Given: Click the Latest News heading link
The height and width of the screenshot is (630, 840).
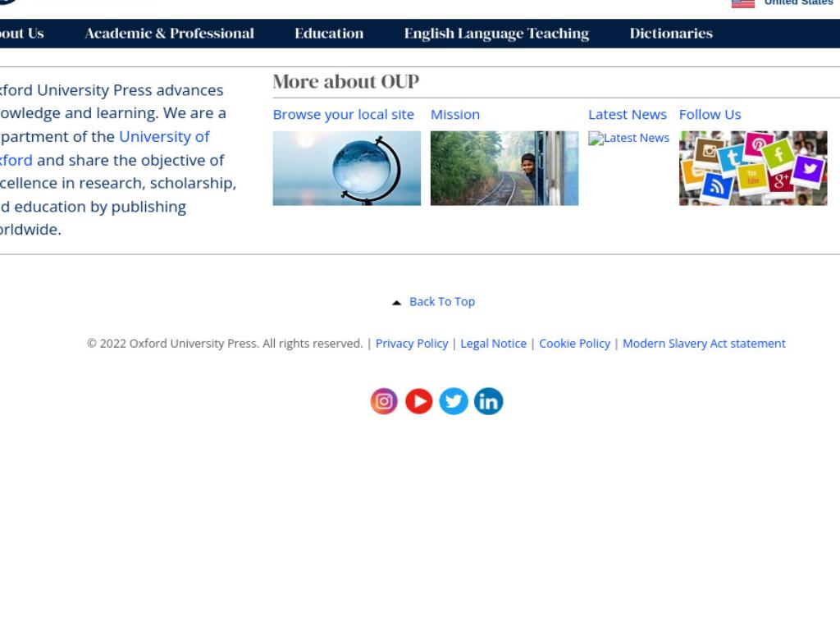Looking at the screenshot, I should 628,115.
